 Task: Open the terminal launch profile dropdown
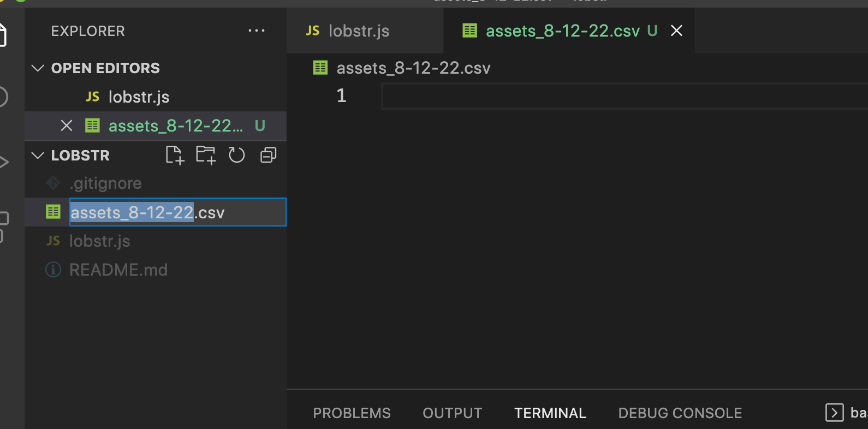[834, 413]
